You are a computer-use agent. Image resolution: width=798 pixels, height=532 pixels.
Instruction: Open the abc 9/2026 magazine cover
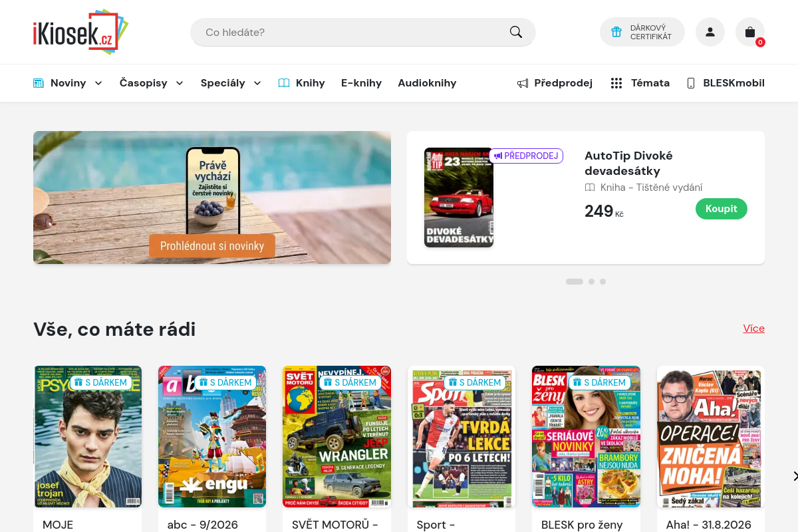pyautogui.click(x=212, y=437)
